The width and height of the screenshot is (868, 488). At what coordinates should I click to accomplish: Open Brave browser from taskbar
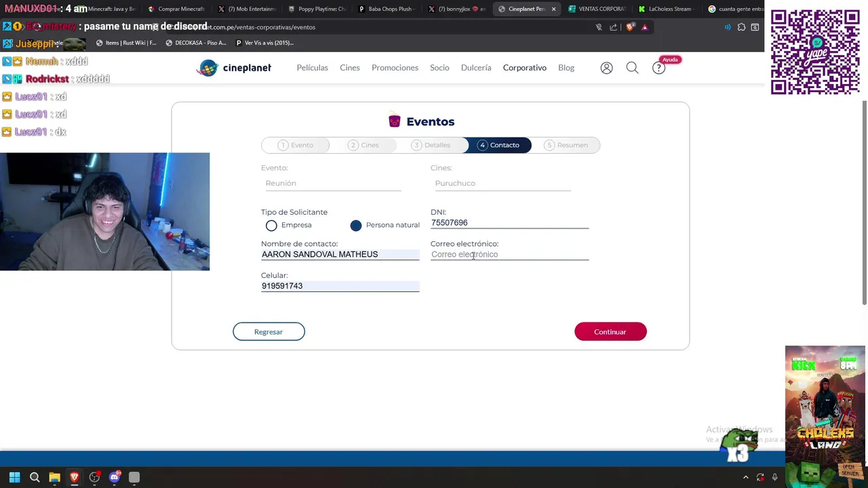pos(75,477)
